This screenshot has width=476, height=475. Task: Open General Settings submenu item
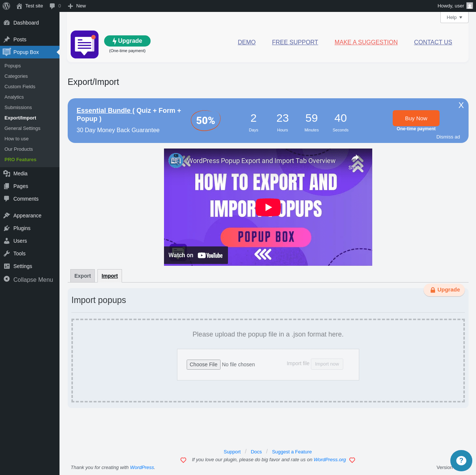(x=22, y=128)
